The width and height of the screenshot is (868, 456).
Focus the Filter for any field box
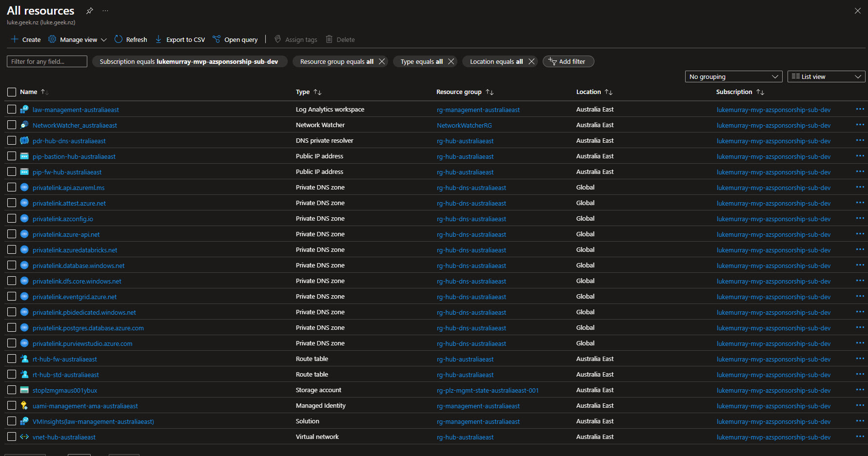[x=47, y=61]
